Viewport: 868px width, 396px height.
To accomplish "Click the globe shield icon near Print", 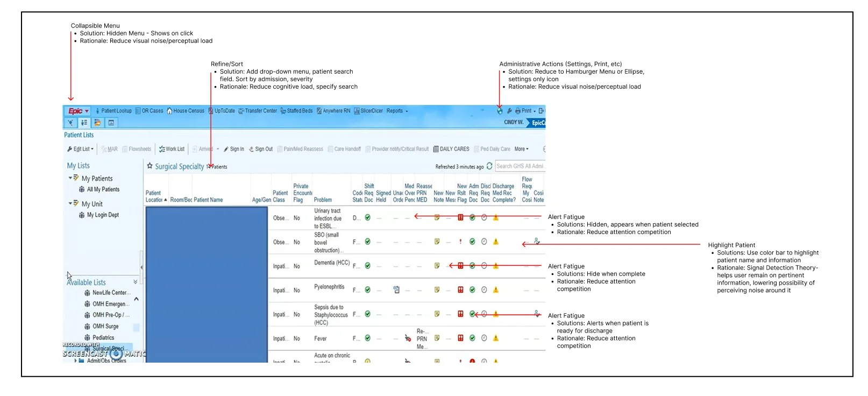I will tap(500, 111).
